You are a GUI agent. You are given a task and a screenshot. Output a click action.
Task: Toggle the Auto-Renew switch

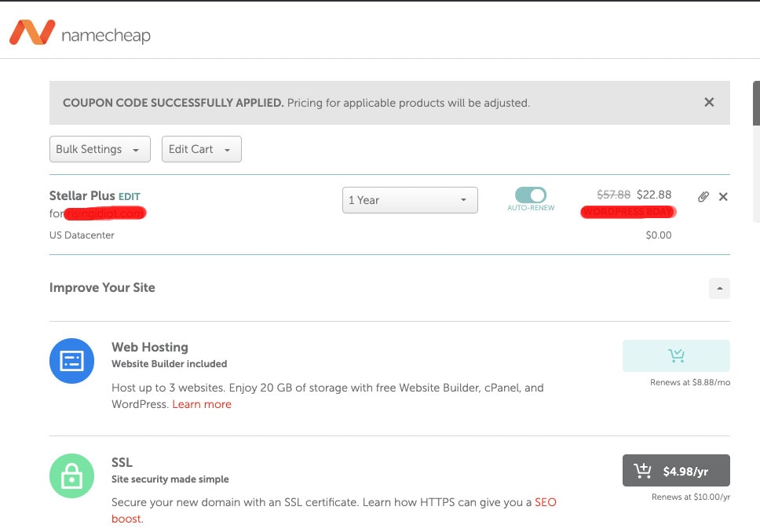click(531, 195)
